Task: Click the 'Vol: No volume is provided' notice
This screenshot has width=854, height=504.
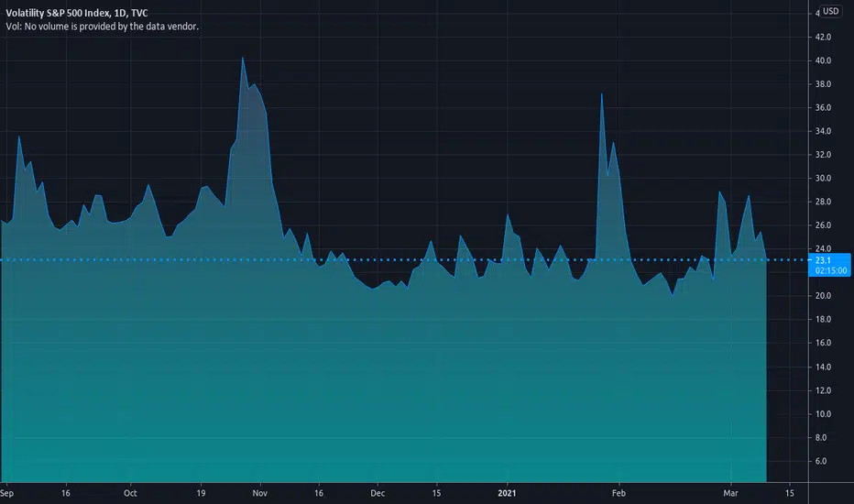Action: tap(103, 27)
